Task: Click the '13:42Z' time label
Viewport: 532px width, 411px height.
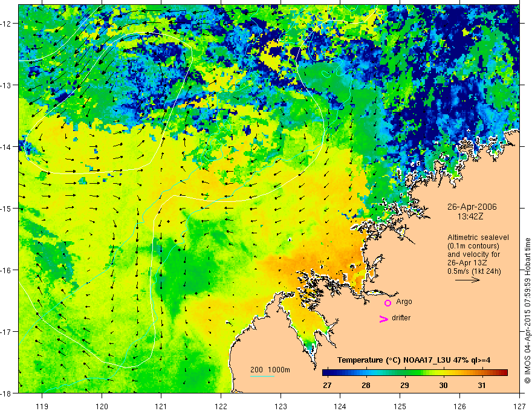Action: (470, 216)
